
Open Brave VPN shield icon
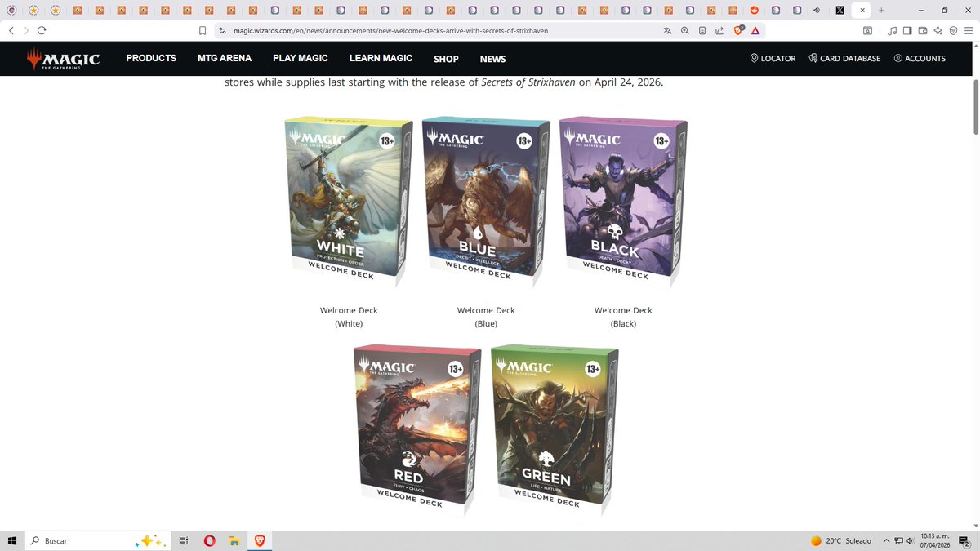[x=953, y=30]
